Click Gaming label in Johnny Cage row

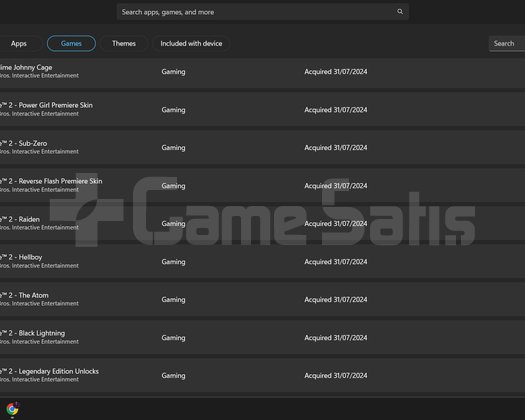173,72
